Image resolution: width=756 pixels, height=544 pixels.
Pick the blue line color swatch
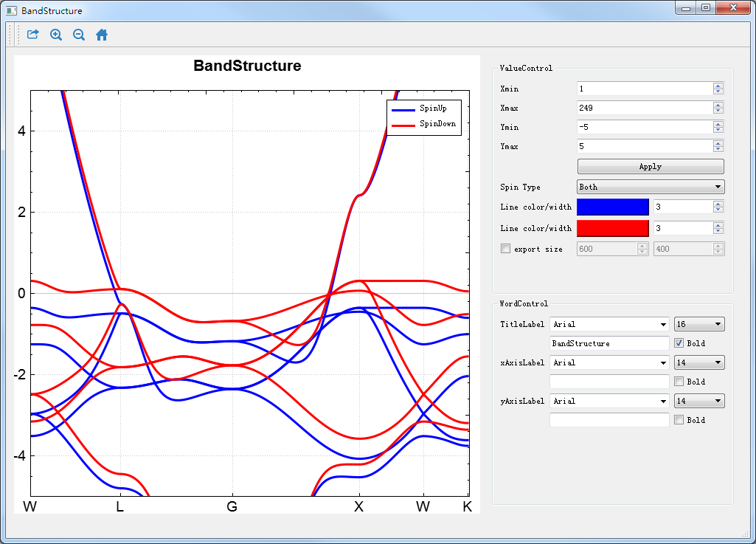pyautogui.click(x=612, y=207)
